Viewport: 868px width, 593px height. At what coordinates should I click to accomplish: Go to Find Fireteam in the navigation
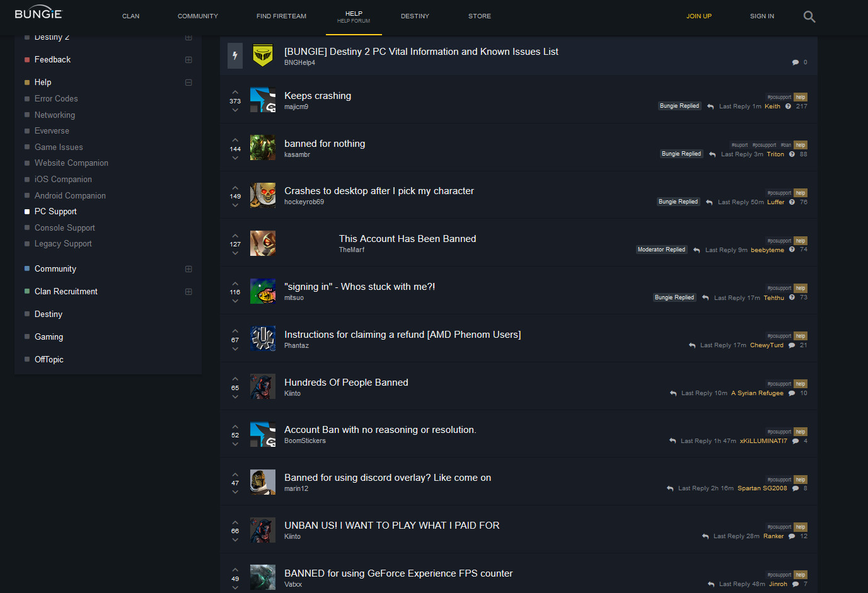281,16
